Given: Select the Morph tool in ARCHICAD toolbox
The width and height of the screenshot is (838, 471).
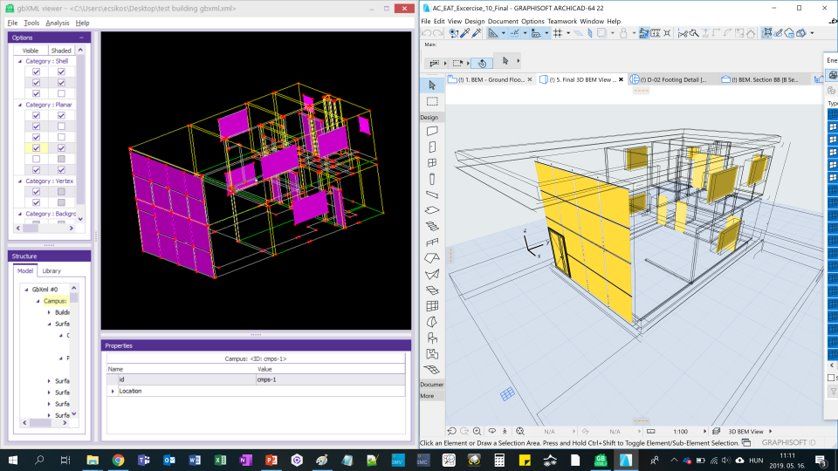Looking at the screenshot, I should pos(432,322).
